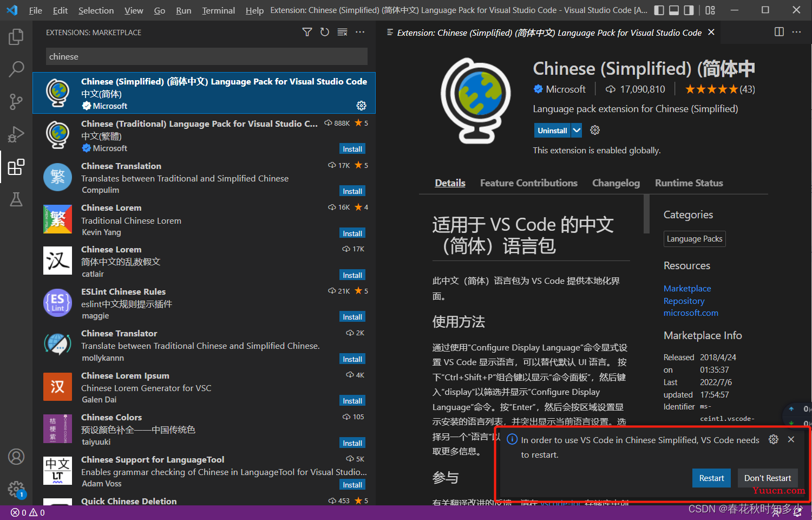The width and height of the screenshot is (812, 520).
Task: Click the Restart button
Action: (x=711, y=478)
